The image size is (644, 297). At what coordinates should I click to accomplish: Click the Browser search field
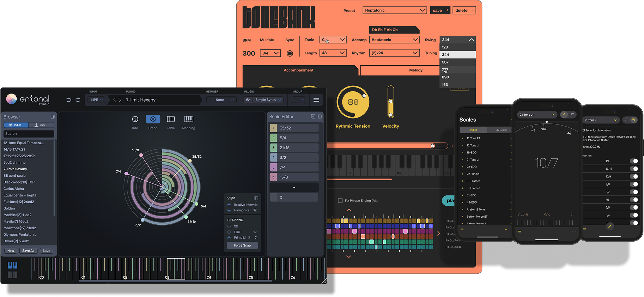(29, 134)
